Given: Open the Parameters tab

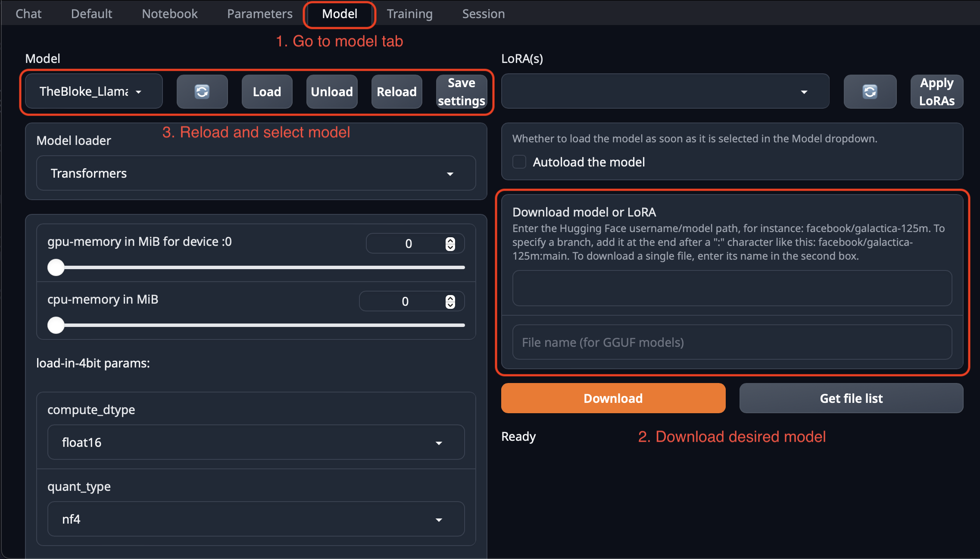Looking at the screenshot, I should [259, 14].
